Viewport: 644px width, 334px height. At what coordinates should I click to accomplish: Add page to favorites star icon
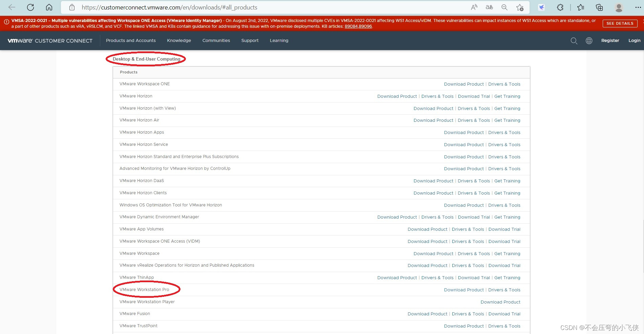pos(520,7)
